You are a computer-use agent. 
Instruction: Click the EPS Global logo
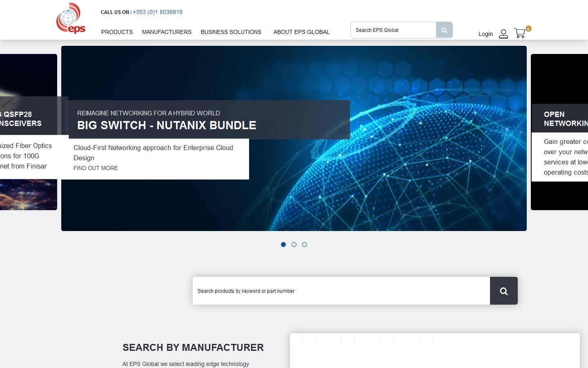point(71,18)
